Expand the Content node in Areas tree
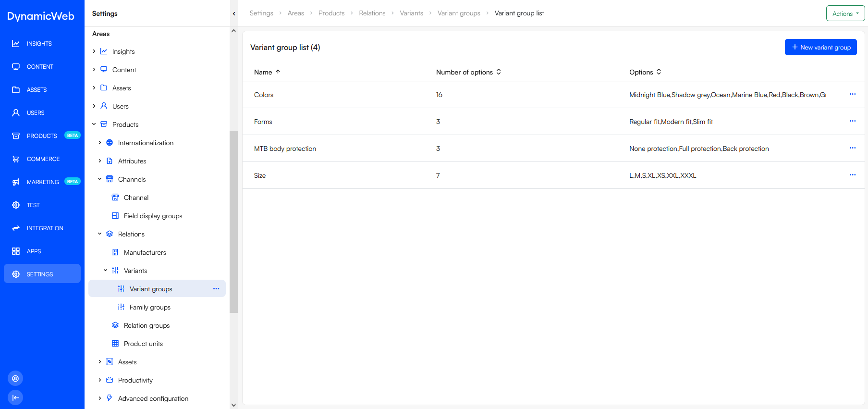Screen dimensions: 868x409 coord(94,70)
